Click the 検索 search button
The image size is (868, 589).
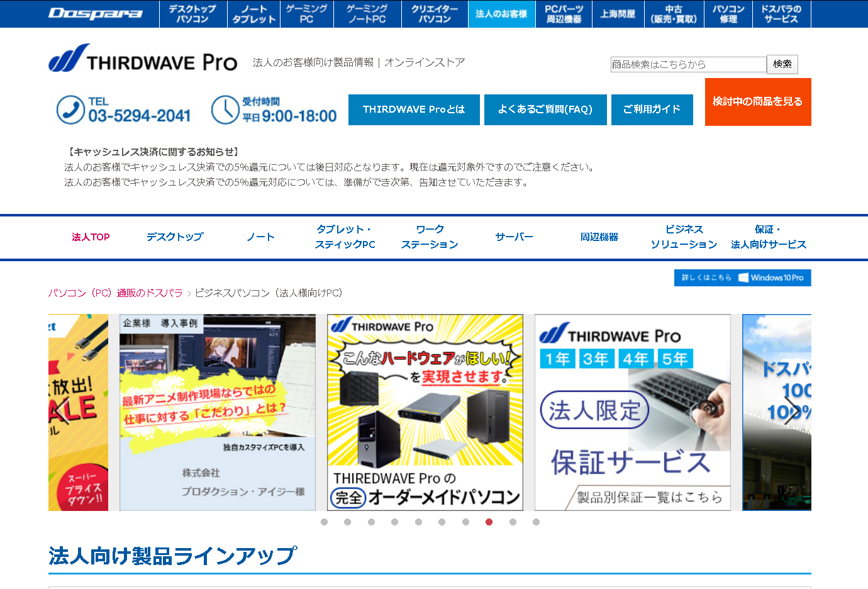tap(782, 64)
